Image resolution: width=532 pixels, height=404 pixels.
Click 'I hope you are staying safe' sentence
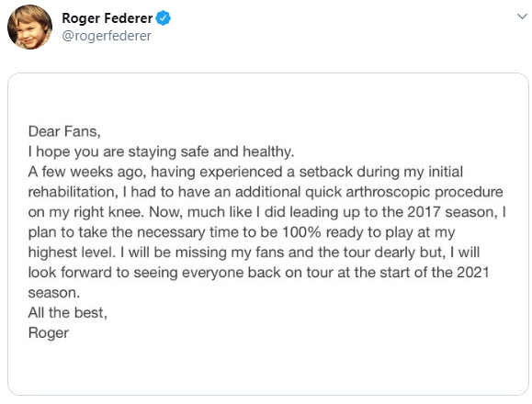click(x=119, y=151)
